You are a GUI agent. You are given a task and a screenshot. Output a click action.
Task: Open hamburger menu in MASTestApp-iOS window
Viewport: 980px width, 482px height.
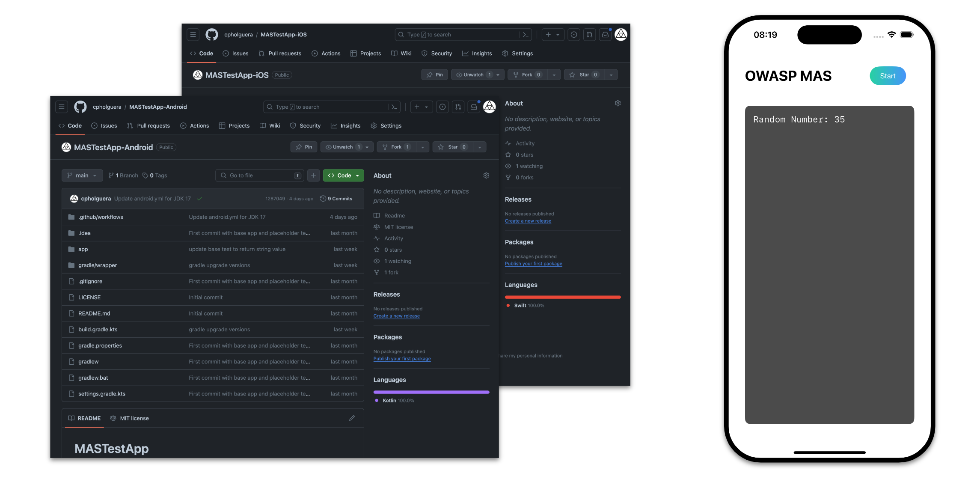[x=193, y=35]
